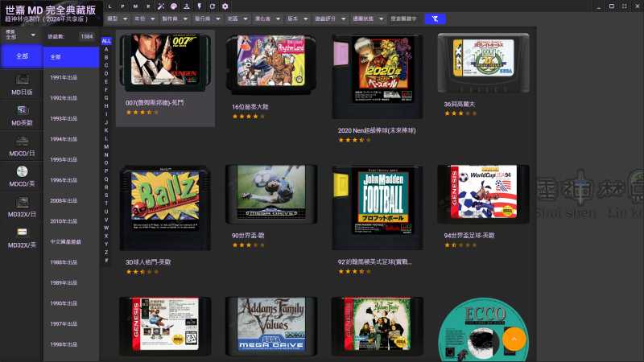Click the star rating under 16位節奏大陸

click(x=248, y=116)
